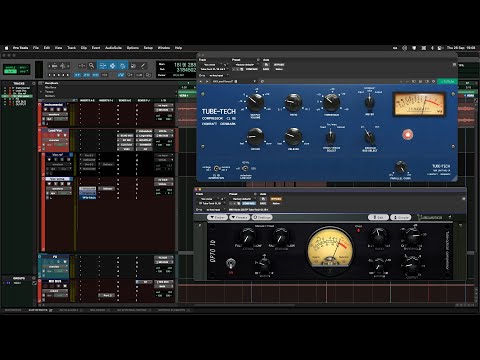Select the Zoomer tool in Pro Tools toolbar

tap(91, 66)
